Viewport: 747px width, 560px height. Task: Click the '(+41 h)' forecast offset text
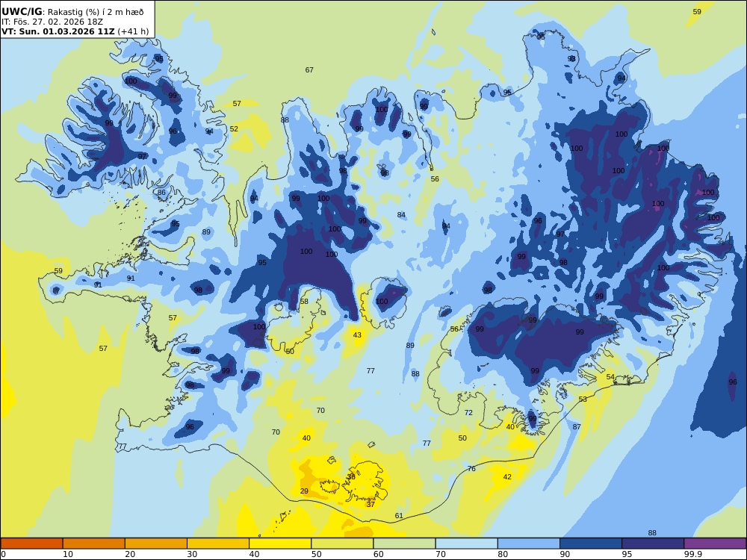click(133, 31)
